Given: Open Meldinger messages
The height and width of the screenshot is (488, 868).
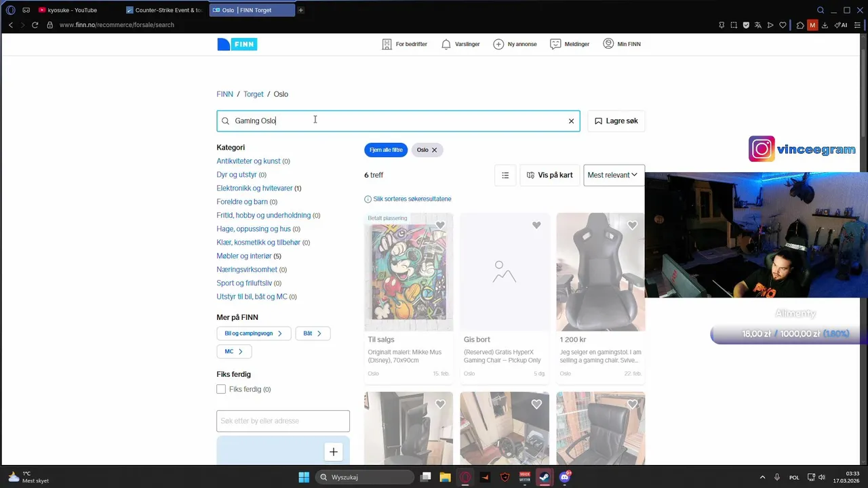Looking at the screenshot, I should 570,44.
